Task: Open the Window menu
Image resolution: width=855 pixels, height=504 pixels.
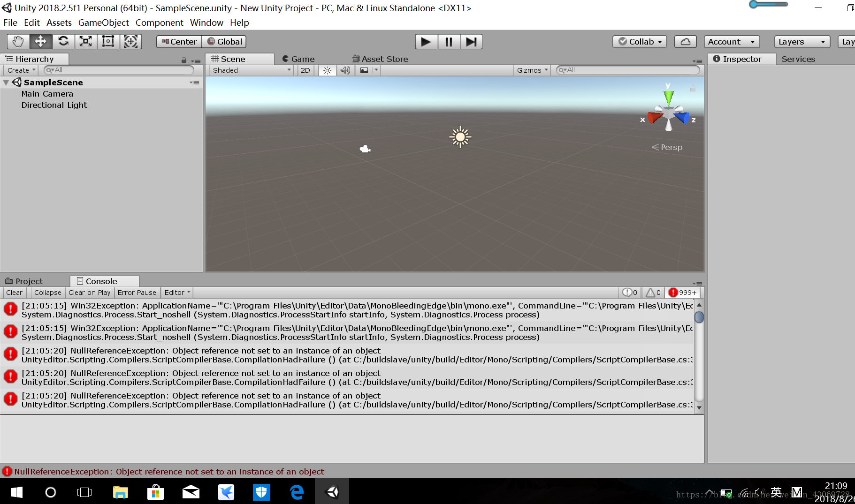Action: (x=206, y=23)
